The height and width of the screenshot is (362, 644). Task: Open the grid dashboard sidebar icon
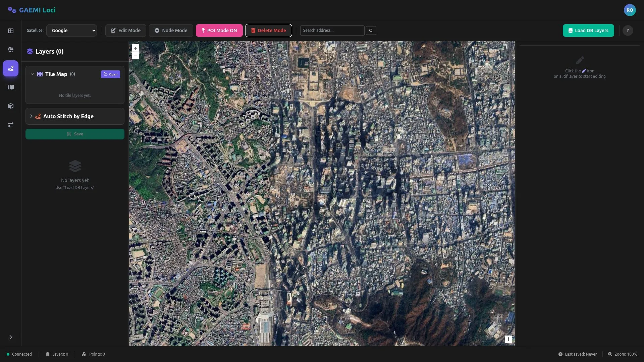point(11,31)
